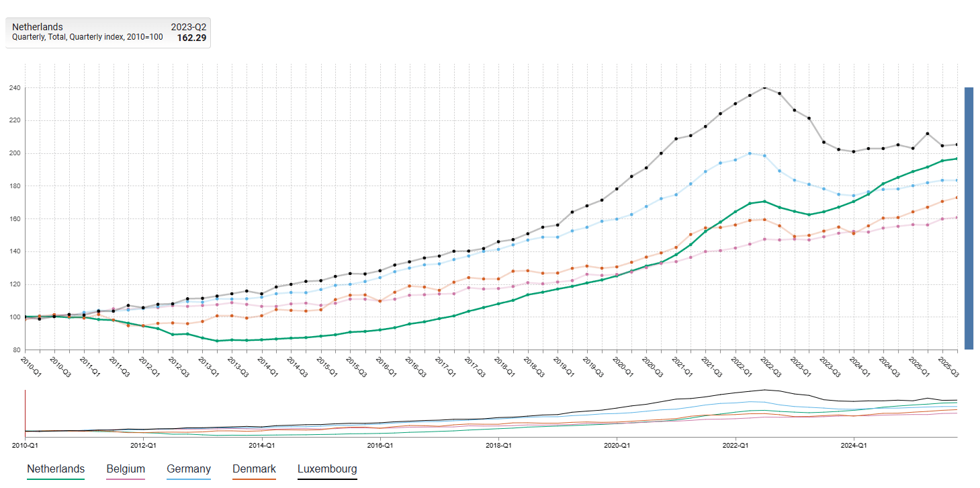Click the 2023-Q3 x-axis label
This screenshot has height=488, width=980.
831,366
